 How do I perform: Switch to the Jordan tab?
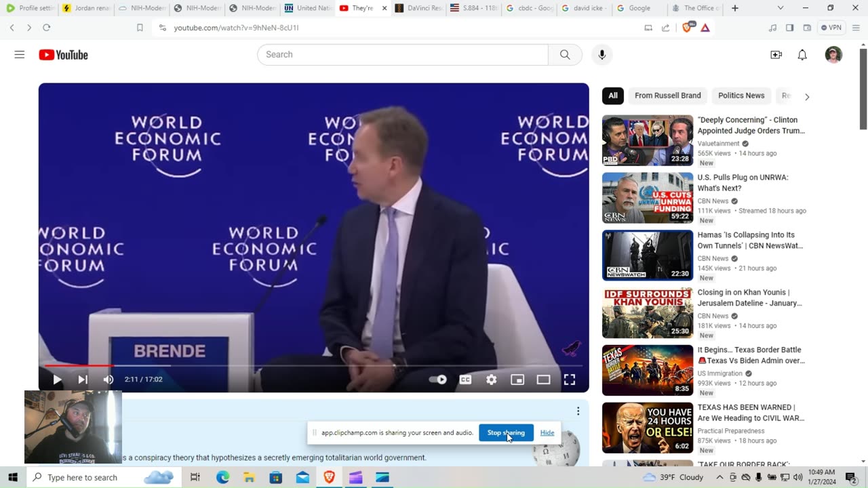point(85,8)
